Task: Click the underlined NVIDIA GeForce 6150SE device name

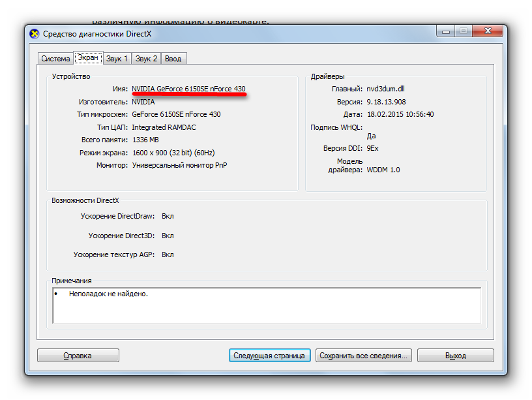Action: tap(188, 89)
